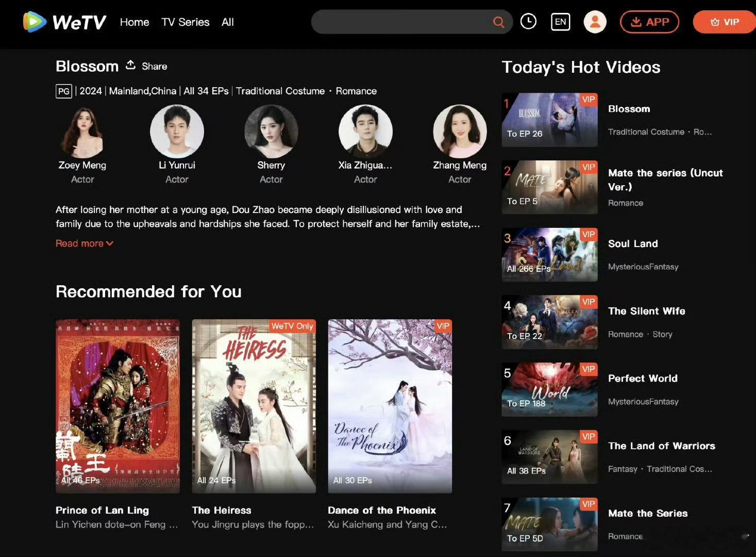Open the VIP crown button
The width and height of the screenshot is (756, 557).
pos(725,22)
